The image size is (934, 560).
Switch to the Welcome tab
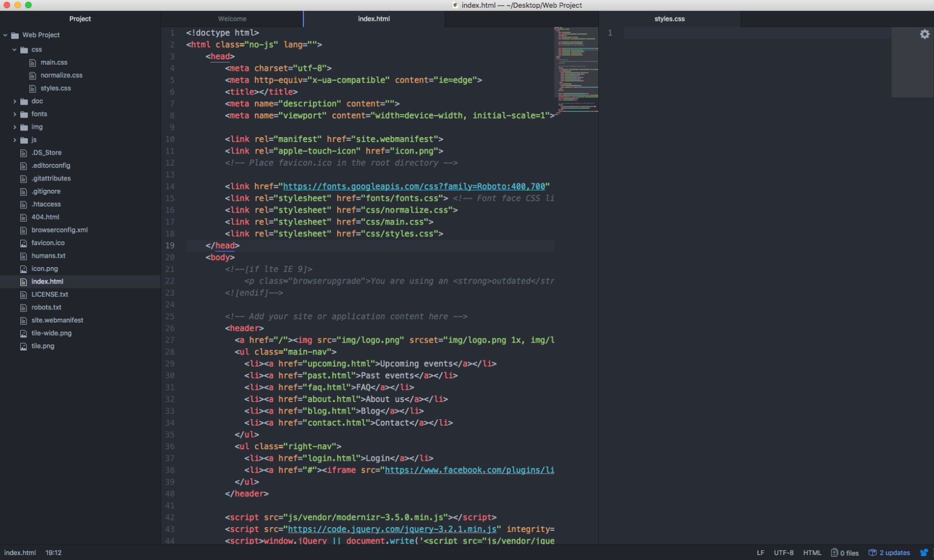[232, 19]
